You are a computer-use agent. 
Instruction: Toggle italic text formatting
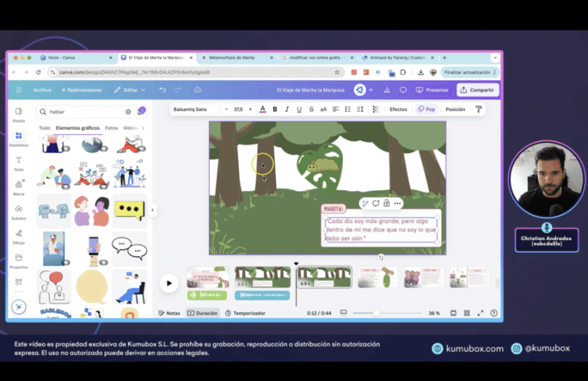(286, 110)
